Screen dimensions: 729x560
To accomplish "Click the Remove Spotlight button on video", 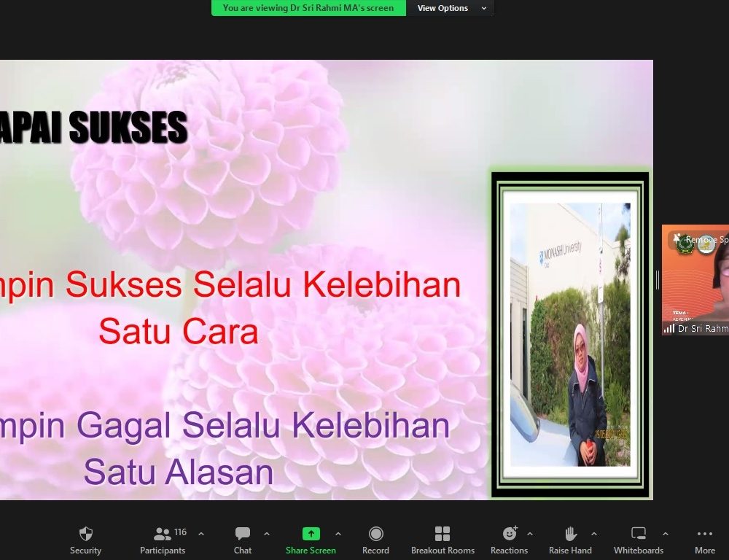I will (x=701, y=239).
